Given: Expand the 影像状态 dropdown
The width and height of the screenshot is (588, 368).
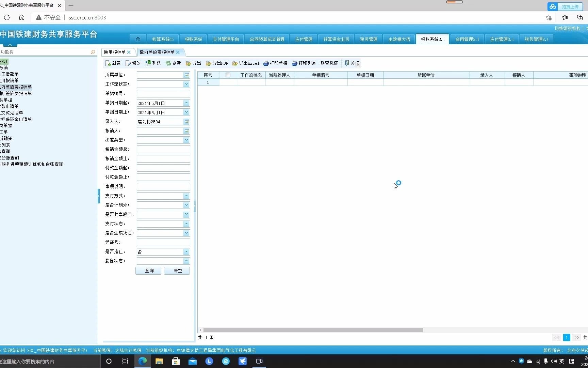Looking at the screenshot, I should click(x=186, y=261).
